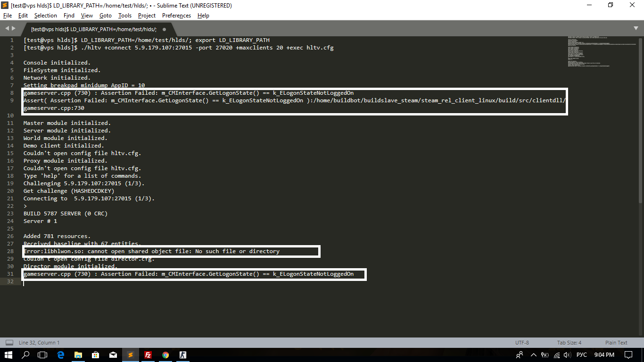Open the Find menu
The height and width of the screenshot is (362, 644).
click(x=69, y=16)
